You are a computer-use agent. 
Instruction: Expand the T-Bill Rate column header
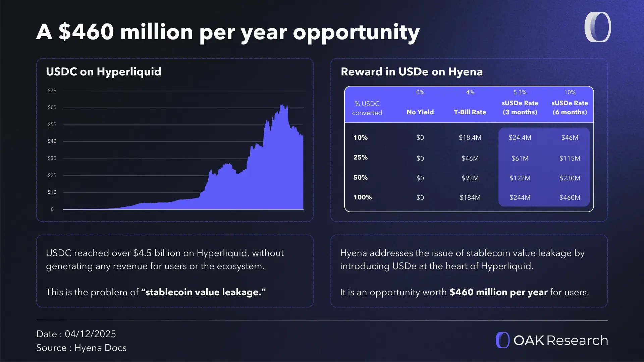(470, 112)
